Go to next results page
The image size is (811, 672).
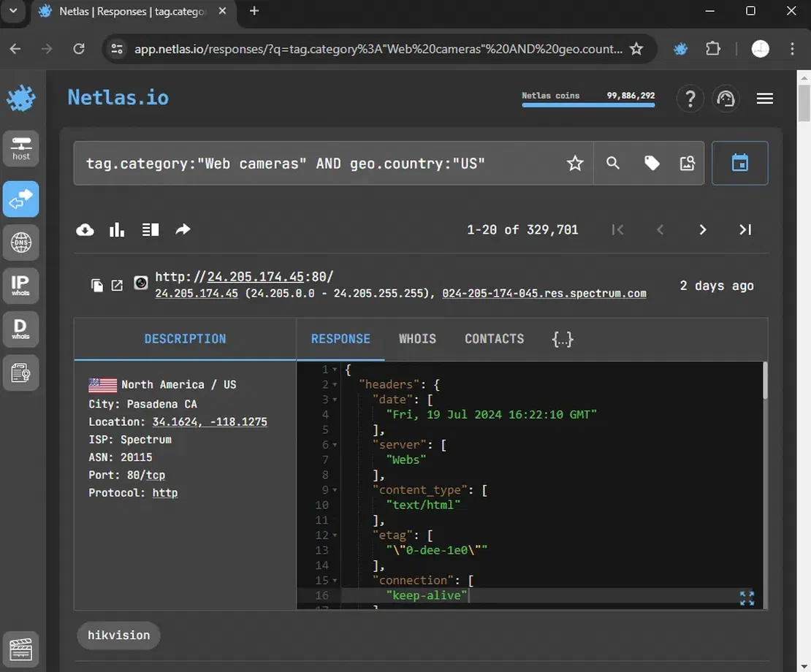pos(702,230)
